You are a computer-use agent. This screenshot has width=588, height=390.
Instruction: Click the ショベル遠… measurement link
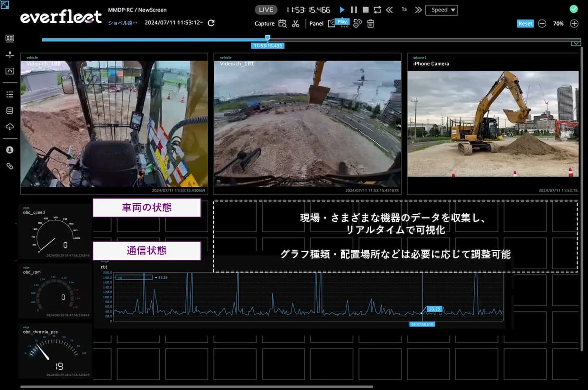(x=122, y=23)
